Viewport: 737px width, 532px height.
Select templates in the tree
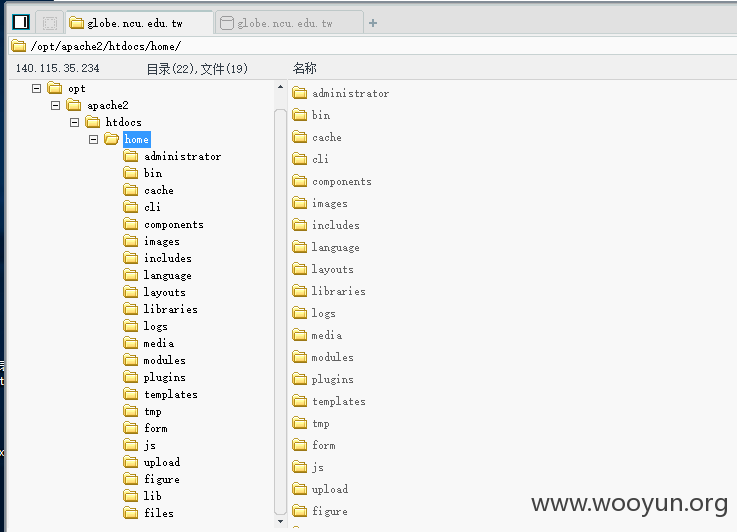pos(171,394)
